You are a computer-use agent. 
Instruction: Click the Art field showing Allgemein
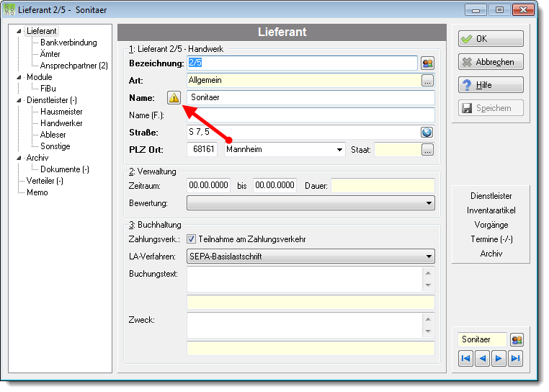(304, 81)
